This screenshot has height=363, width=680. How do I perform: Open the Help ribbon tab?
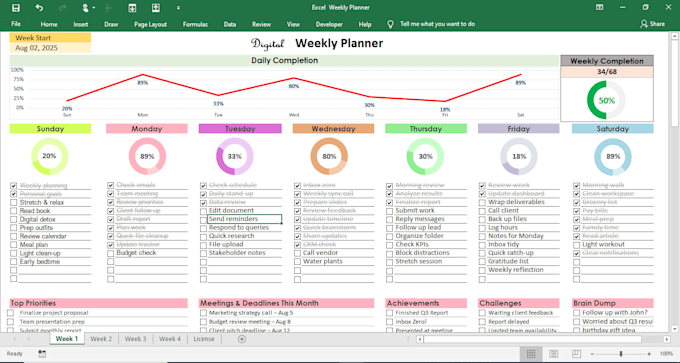point(365,24)
